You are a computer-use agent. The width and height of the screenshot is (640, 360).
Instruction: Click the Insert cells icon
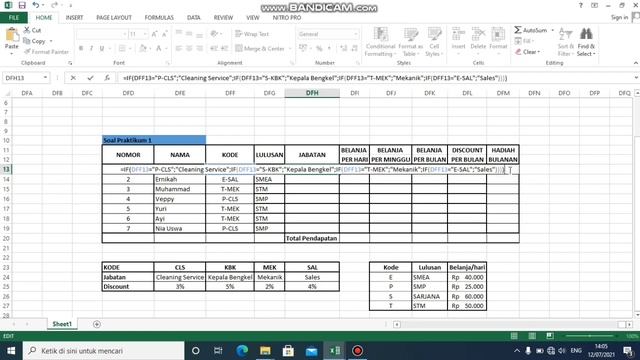[x=458, y=35]
